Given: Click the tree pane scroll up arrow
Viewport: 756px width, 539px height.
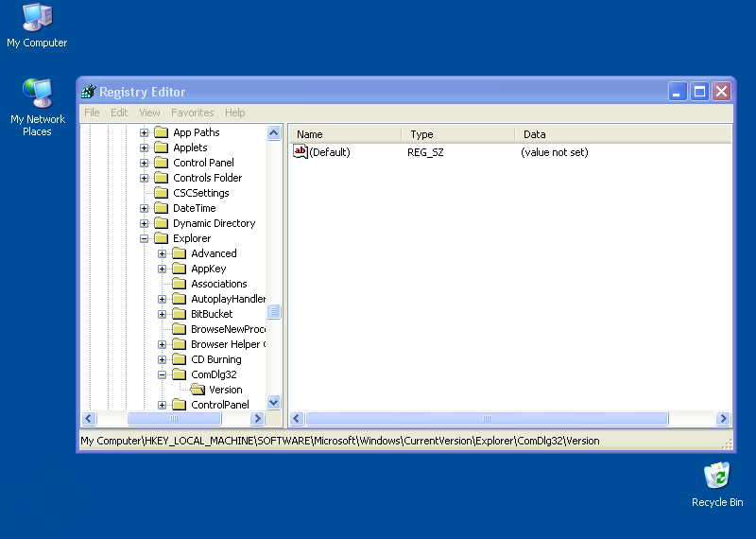Looking at the screenshot, I should pos(273,132).
